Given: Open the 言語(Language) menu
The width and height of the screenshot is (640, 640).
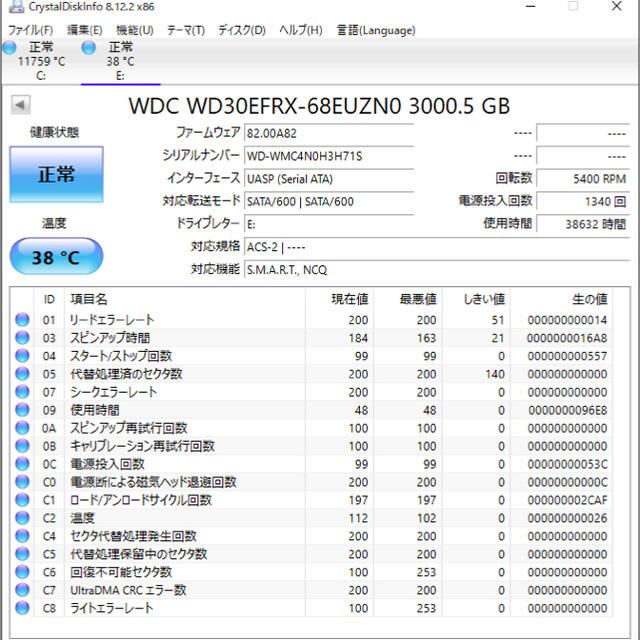Looking at the screenshot, I should click(x=376, y=30).
